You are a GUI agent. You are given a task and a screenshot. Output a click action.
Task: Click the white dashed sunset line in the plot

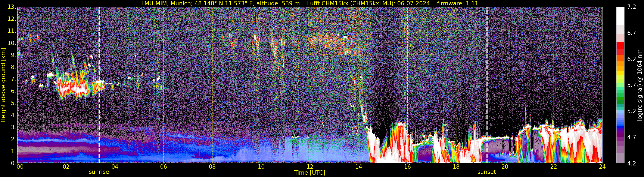pyautogui.click(x=487, y=85)
